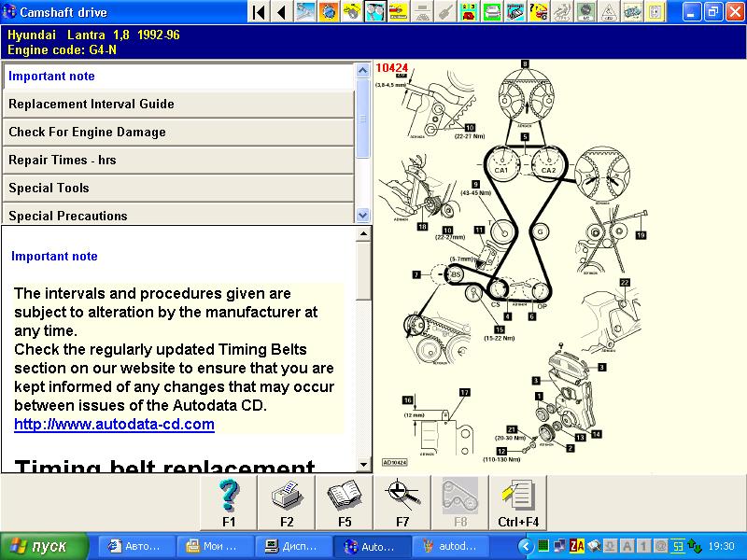Click the text panel scroll-down arrow
The height and width of the screenshot is (560, 747).
click(x=363, y=464)
